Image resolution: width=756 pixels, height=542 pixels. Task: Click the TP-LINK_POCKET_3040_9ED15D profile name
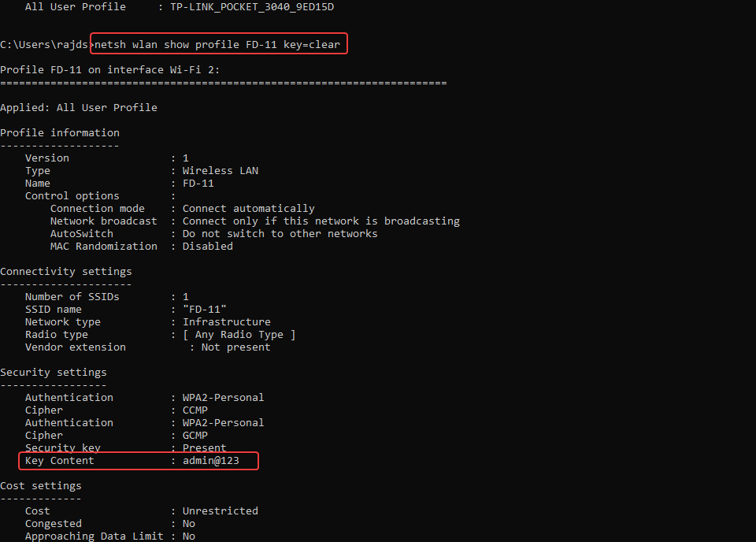[x=252, y=6]
